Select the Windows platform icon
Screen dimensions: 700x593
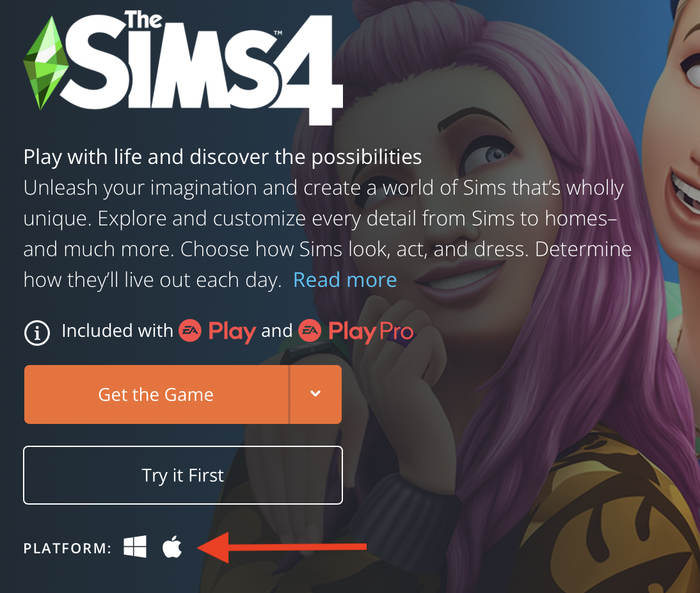point(135,546)
